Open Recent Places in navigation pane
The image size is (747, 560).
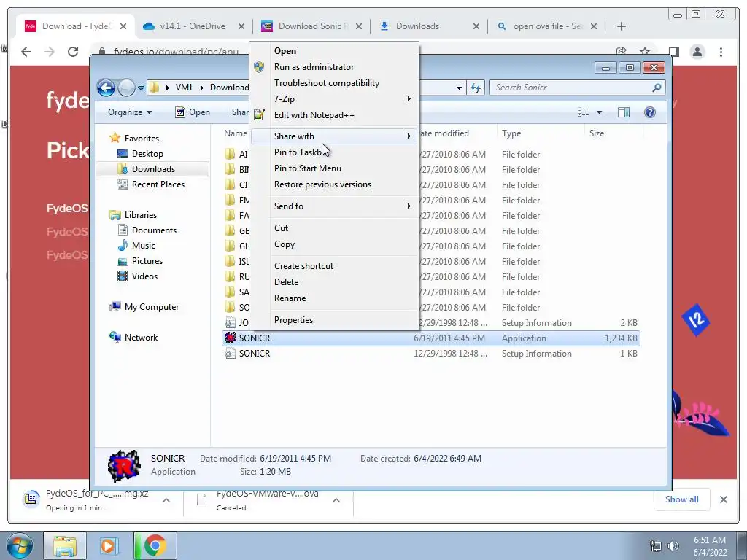point(158,184)
